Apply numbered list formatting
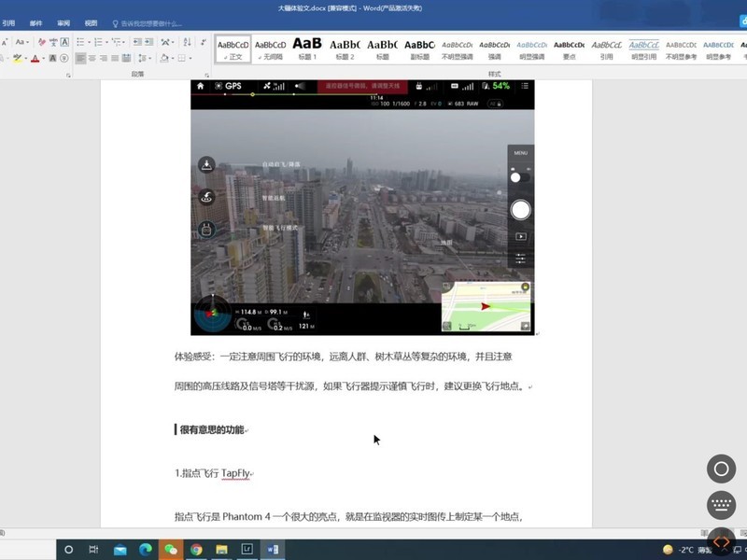747x560 pixels. coord(99,42)
